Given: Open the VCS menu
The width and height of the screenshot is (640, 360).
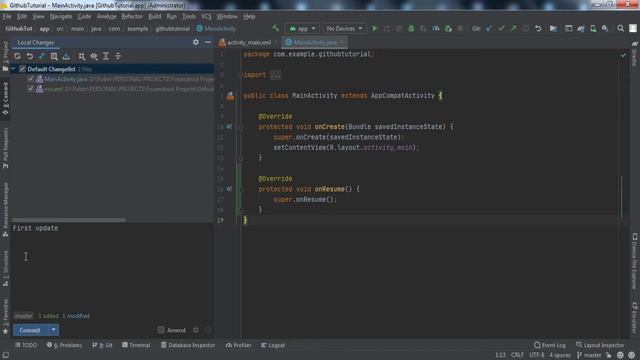Looking at the screenshot, I should (206, 17).
